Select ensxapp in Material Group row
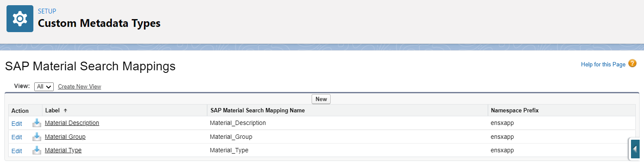 [502, 137]
